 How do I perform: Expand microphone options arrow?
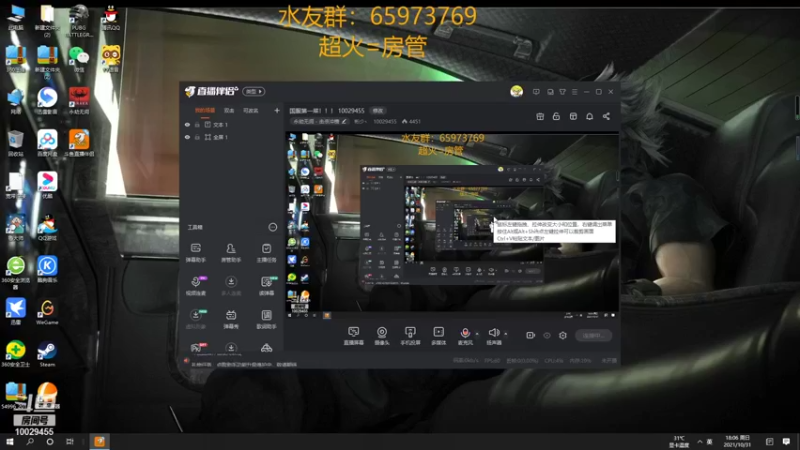coord(477,334)
